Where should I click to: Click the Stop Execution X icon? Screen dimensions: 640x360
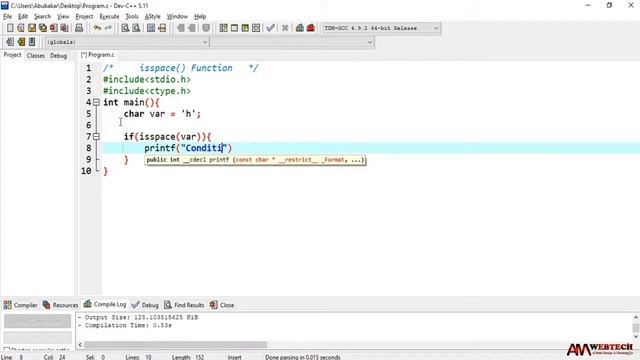point(285,28)
